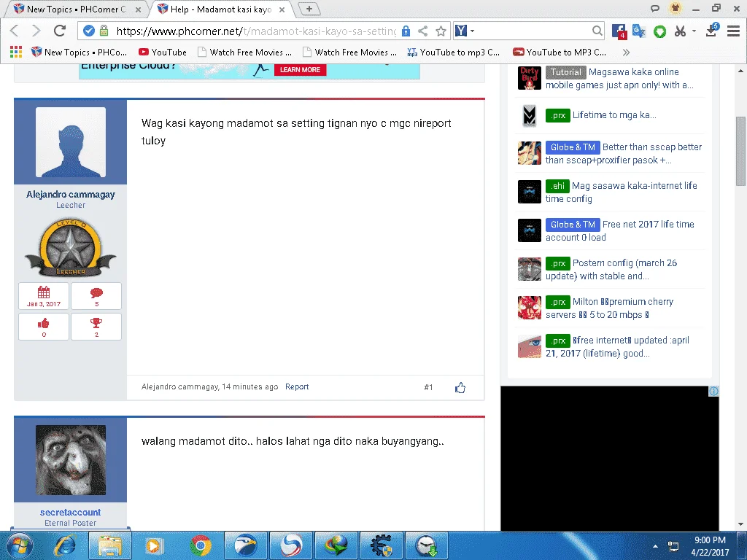Click the scrollbar down arrow

coord(740,524)
